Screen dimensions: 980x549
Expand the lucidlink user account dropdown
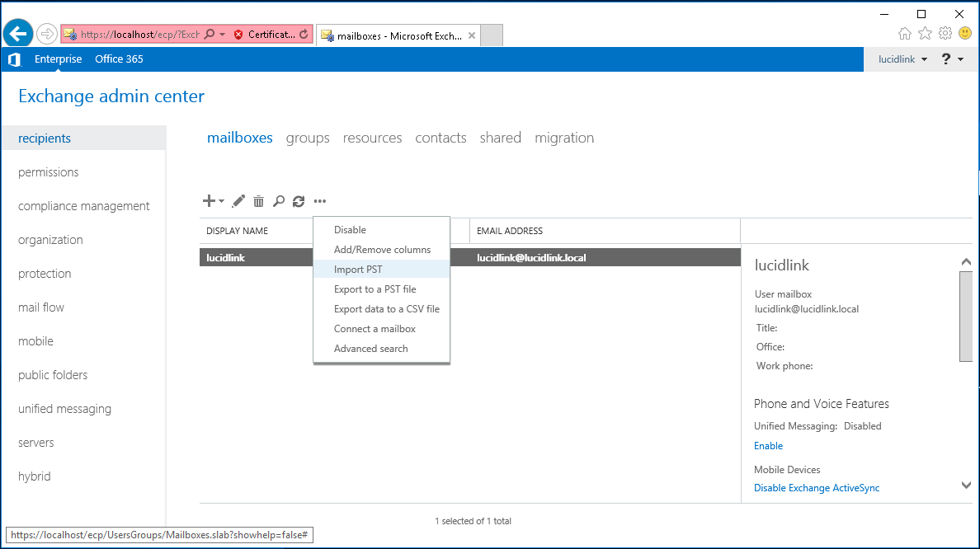coord(902,59)
